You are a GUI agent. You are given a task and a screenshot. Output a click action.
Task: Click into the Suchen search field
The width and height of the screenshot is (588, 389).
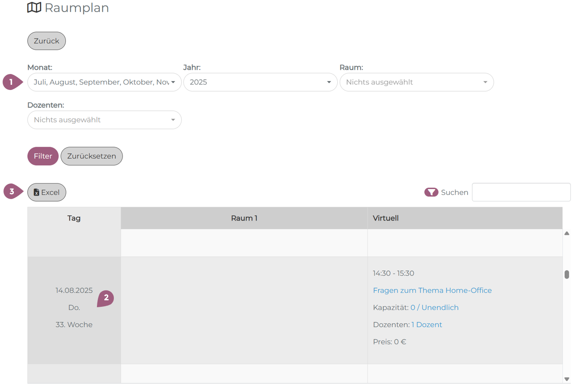521,192
